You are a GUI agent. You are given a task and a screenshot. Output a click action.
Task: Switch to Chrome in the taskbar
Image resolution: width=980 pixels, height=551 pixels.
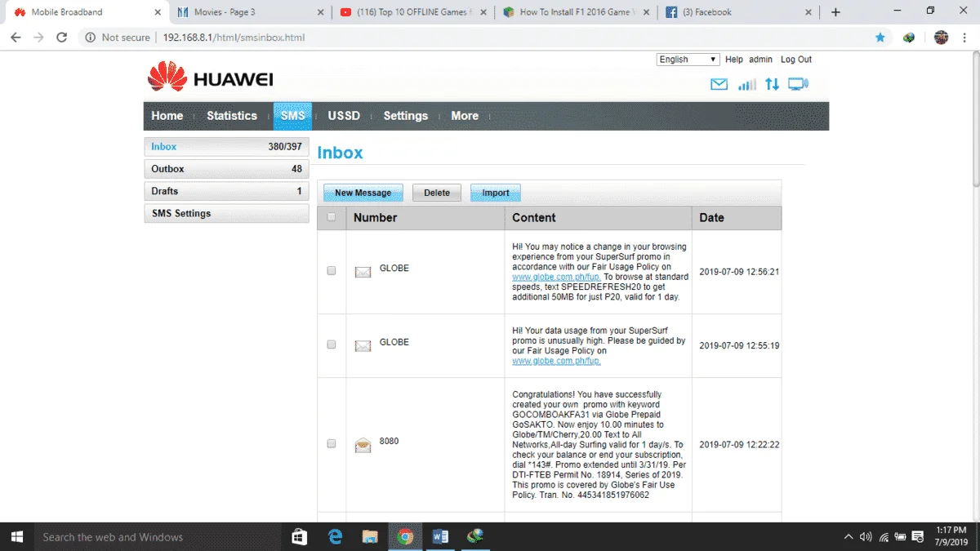click(405, 537)
